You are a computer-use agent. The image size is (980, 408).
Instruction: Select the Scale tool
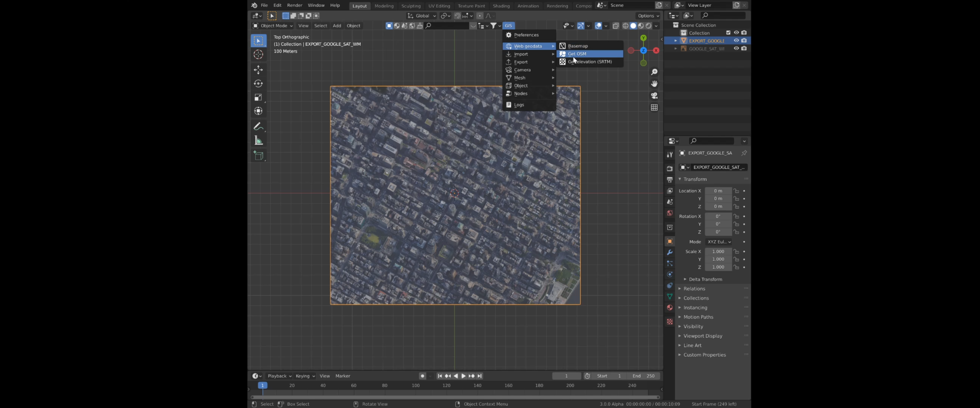pos(258,97)
